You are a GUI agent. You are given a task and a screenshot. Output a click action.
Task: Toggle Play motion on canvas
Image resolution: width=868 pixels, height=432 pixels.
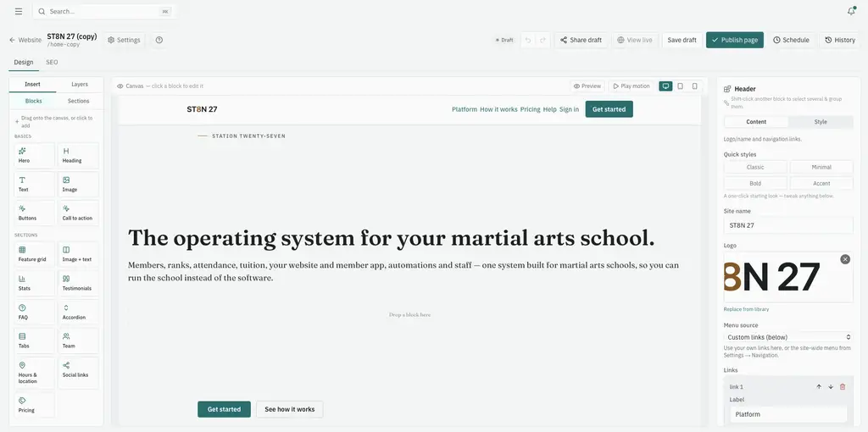pyautogui.click(x=631, y=86)
